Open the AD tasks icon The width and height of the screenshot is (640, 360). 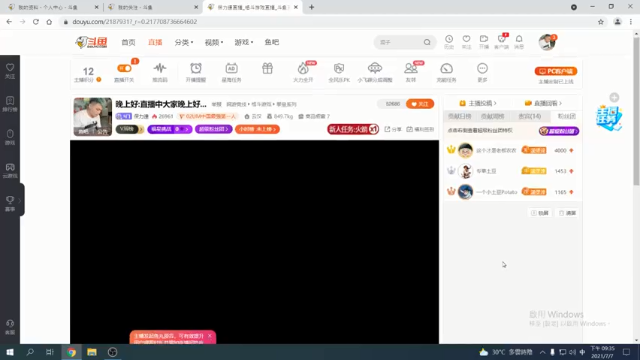[231, 68]
